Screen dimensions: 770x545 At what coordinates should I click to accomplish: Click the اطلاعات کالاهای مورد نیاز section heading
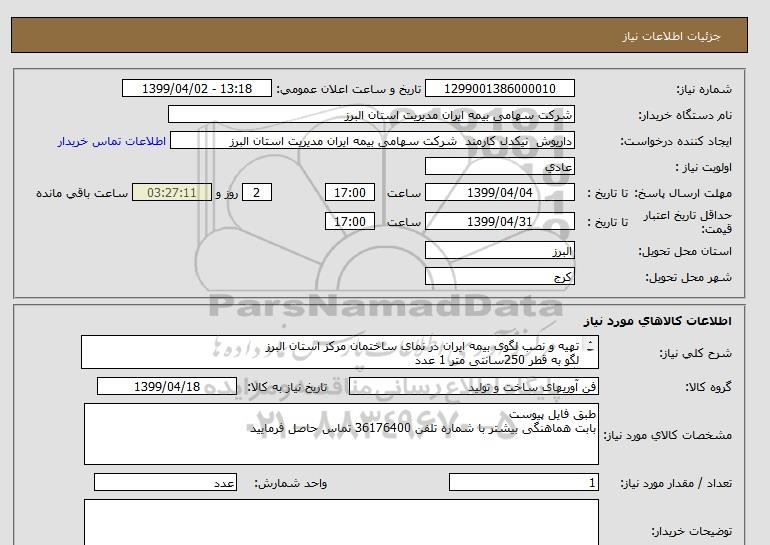[658, 321]
